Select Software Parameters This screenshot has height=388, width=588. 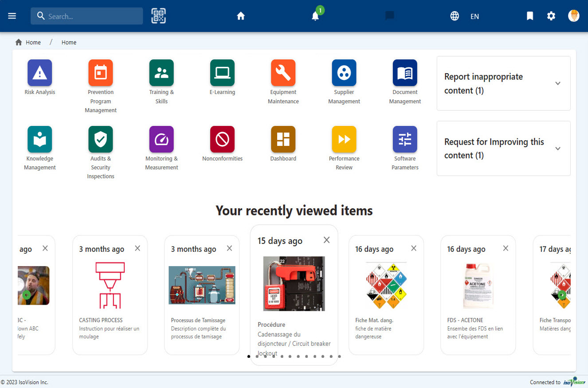[x=405, y=139]
